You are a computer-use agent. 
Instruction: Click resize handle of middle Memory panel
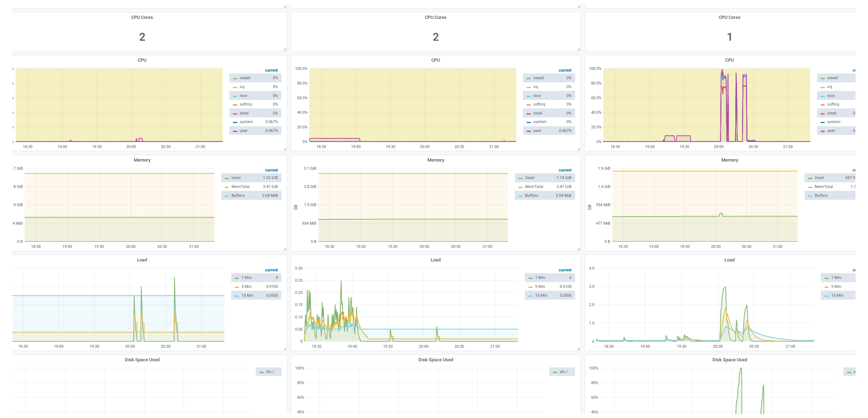pos(579,249)
